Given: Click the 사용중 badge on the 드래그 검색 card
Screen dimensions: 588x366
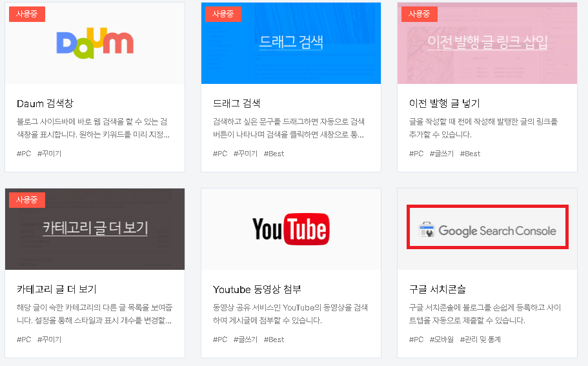Looking at the screenshot, I should click(x=223, y=14).
